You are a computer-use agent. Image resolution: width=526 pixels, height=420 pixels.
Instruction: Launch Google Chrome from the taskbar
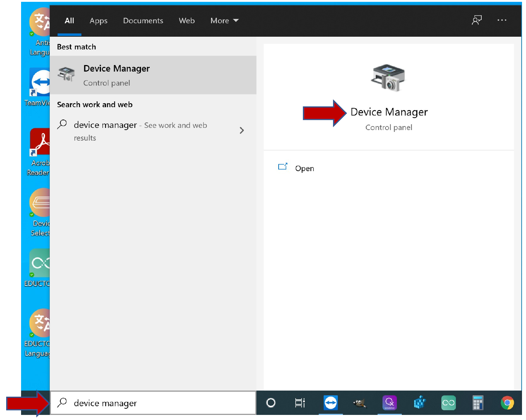(507, 403)
